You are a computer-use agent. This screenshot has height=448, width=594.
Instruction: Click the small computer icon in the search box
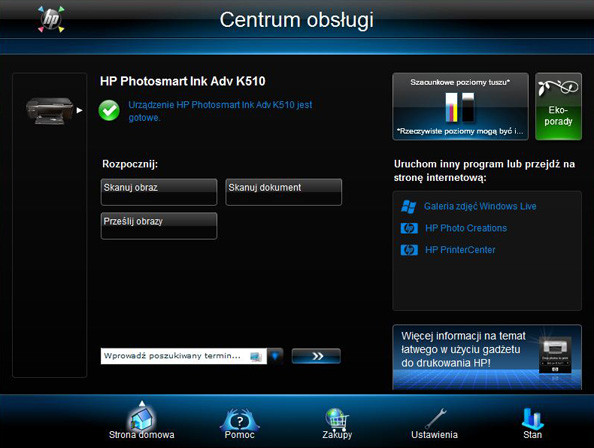[x=256, y=356]
